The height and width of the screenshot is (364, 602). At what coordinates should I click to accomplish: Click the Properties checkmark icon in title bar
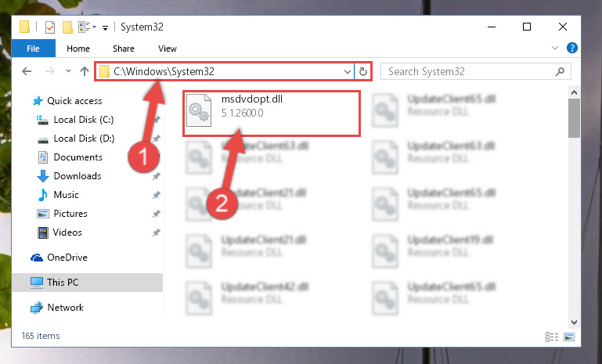tap(50, 27)
